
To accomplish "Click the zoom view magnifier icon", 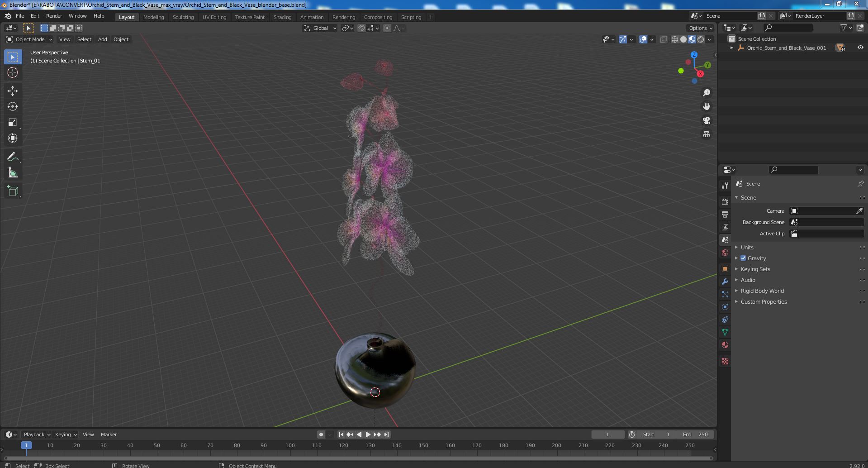I will pos(707,93).
